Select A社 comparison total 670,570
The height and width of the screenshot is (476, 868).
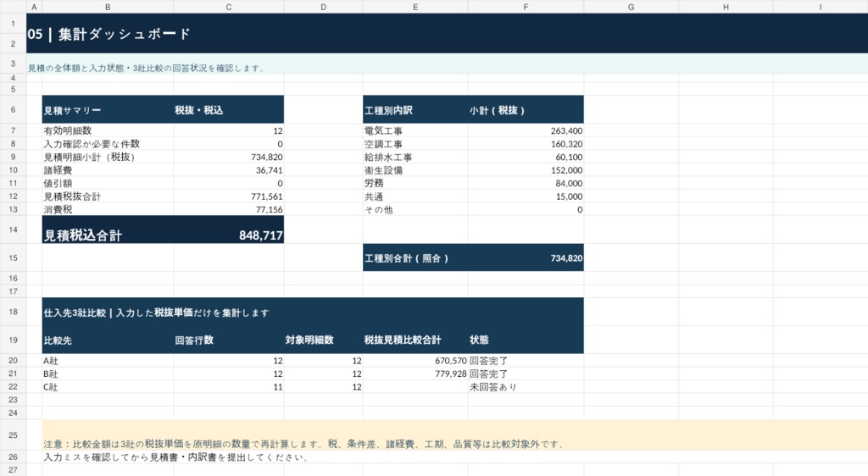pos(415,361)
